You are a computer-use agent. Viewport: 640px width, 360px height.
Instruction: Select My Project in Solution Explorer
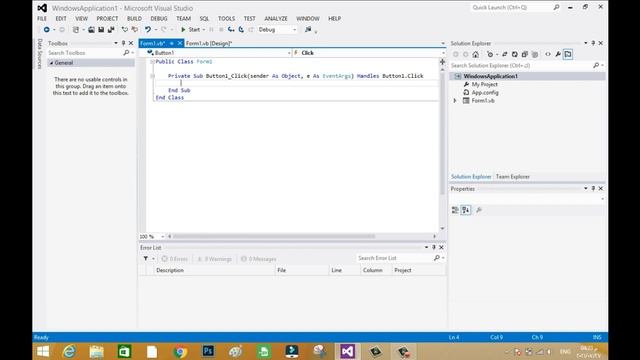(x=484, y=84)
